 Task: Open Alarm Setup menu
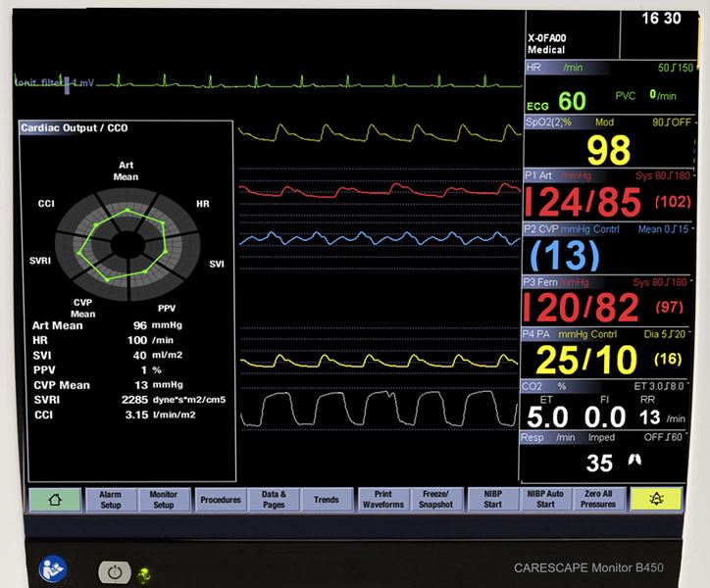click(x=111, y=499)
